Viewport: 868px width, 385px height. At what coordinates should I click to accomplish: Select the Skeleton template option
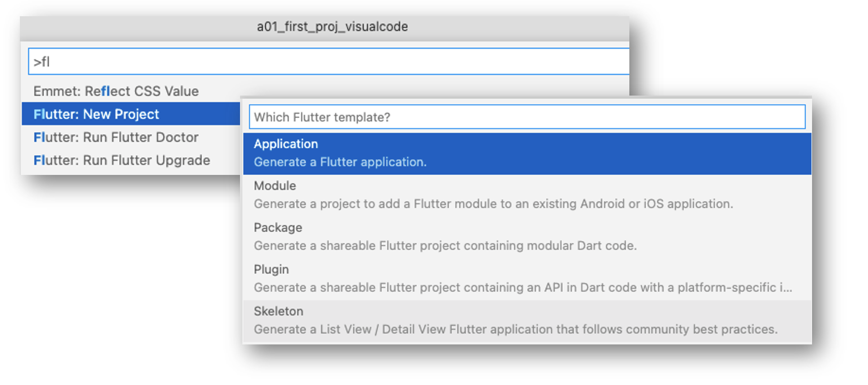[527, 321]
